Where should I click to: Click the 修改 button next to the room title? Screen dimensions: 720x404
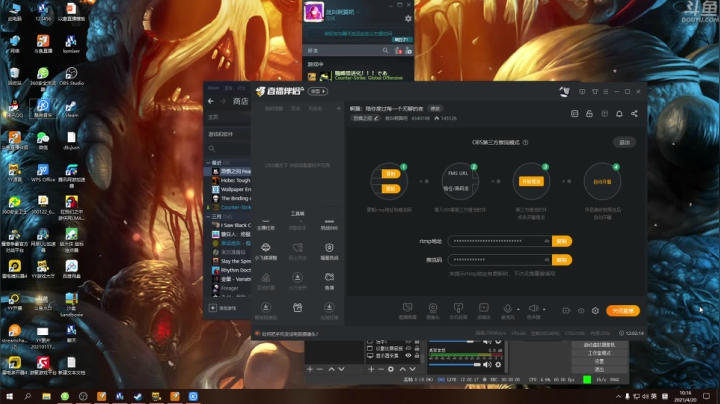(435, 109)
